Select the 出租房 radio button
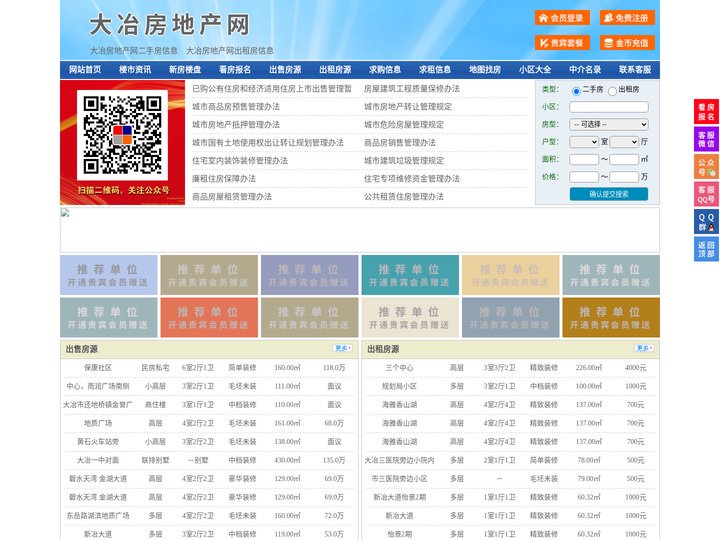 (612, 91)
